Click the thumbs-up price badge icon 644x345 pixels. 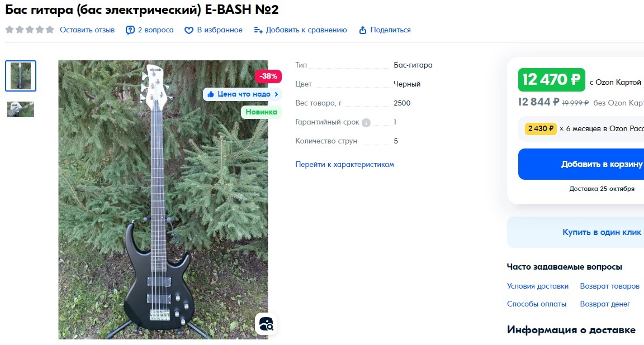tap(211, 94)
